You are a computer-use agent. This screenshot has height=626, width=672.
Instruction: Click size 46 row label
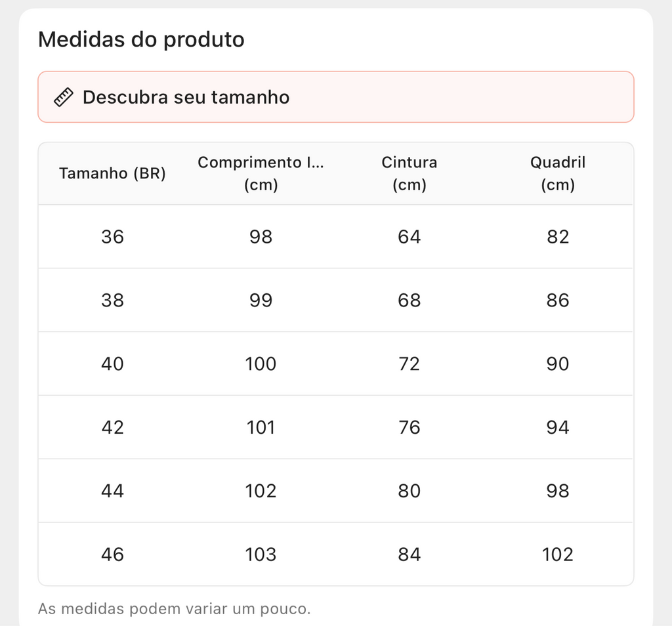112,555
